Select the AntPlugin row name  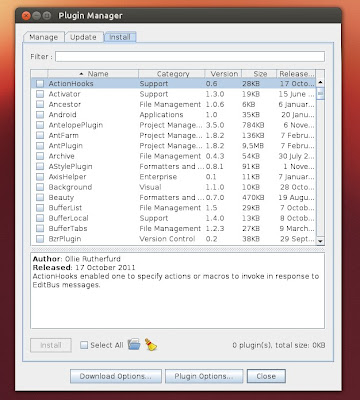66,146
